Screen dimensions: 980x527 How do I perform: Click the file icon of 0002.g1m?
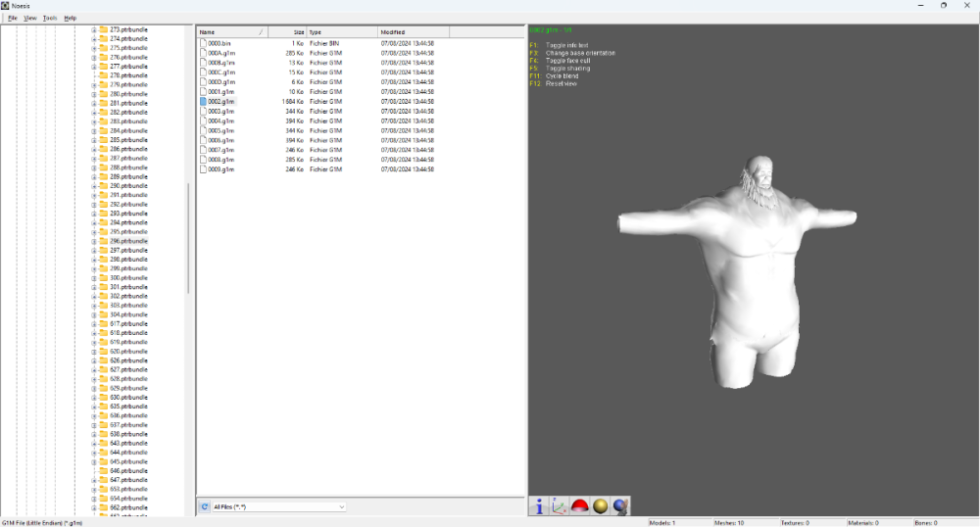coord(203,102)
